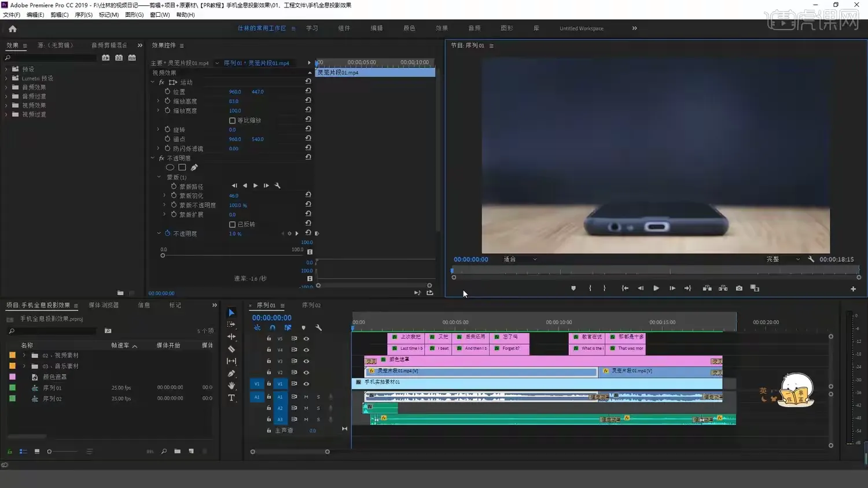Open the 窗口(W) menu
Screen dimensions: 868x488
coord(160,14)
